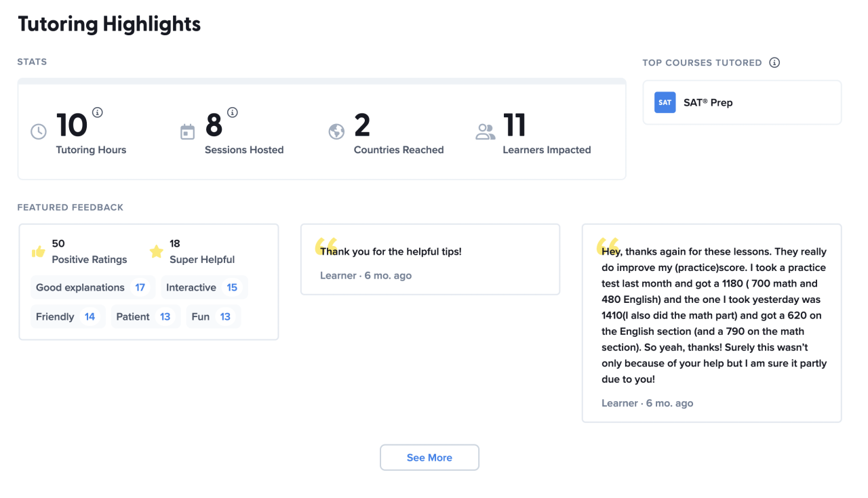Select the Good explanations tag

tap(92, 287)
